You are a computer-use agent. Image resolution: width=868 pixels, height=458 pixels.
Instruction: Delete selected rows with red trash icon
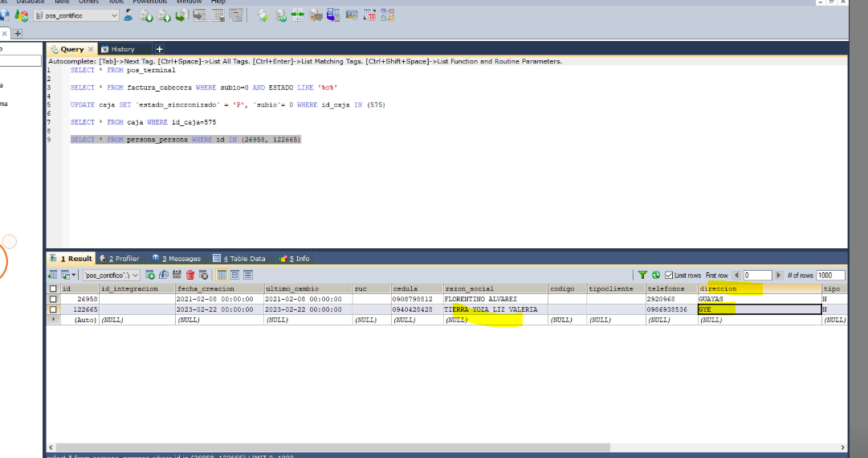[x=189, y=275]
